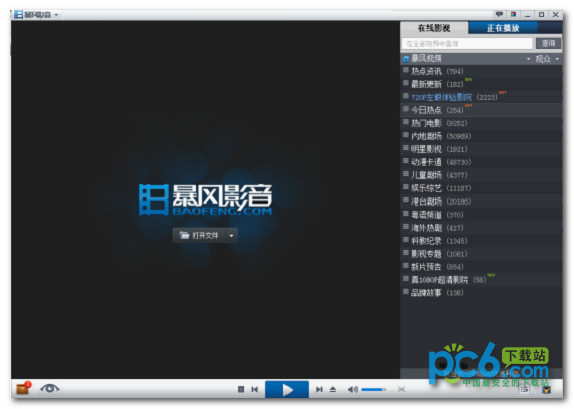This screenshot has height=409, width=574.
Task: Click the eject/open media icon
Action: click(x=333, y=389)
